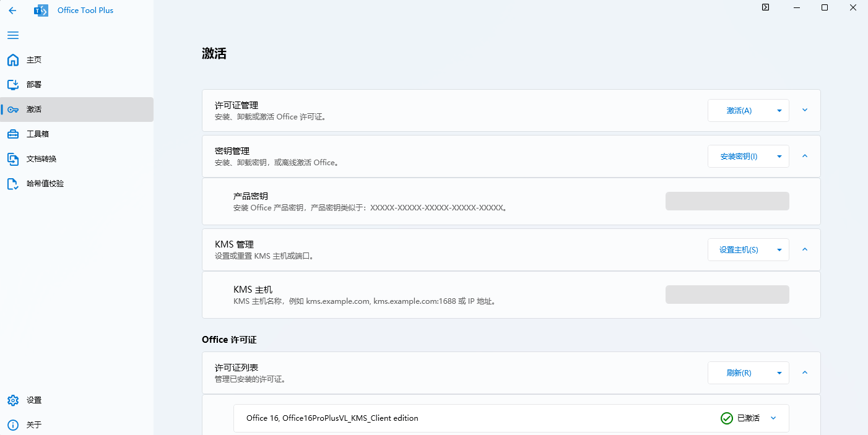Click the green activated checkmark icon
This screenshot has height=435, width=868.
[x=727, y=418]
